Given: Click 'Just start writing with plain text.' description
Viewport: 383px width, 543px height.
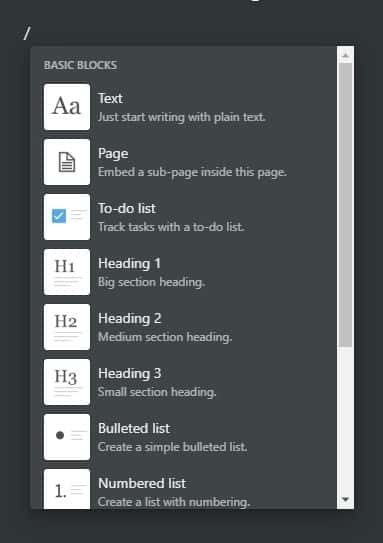Looking at the screenshot, I should [x=182, y=117].
